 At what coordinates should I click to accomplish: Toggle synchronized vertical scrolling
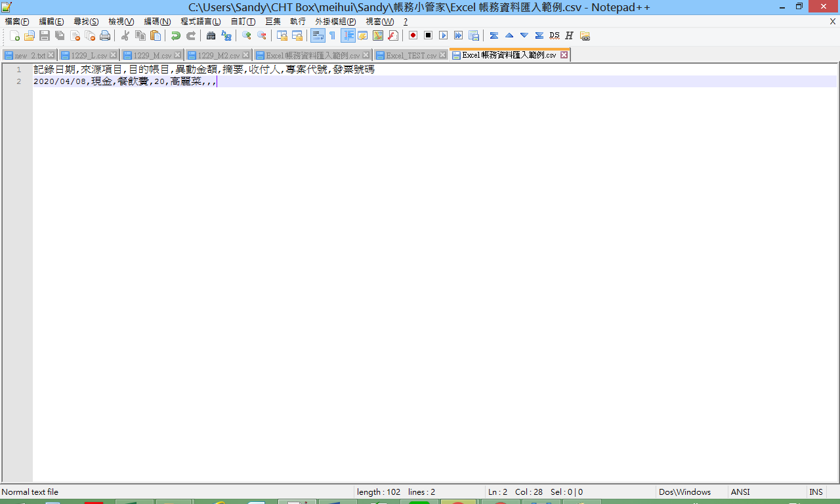coord(282,35)
